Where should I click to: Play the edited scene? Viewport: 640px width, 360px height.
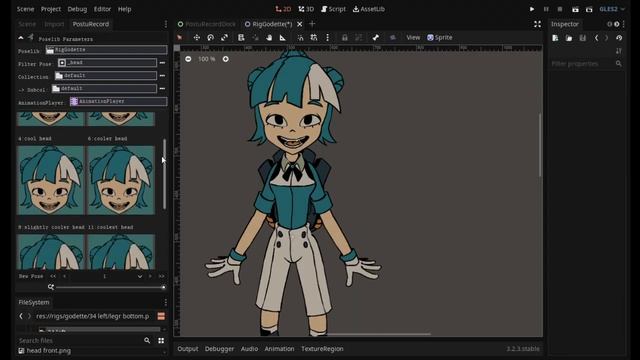(x=575, y=9)
